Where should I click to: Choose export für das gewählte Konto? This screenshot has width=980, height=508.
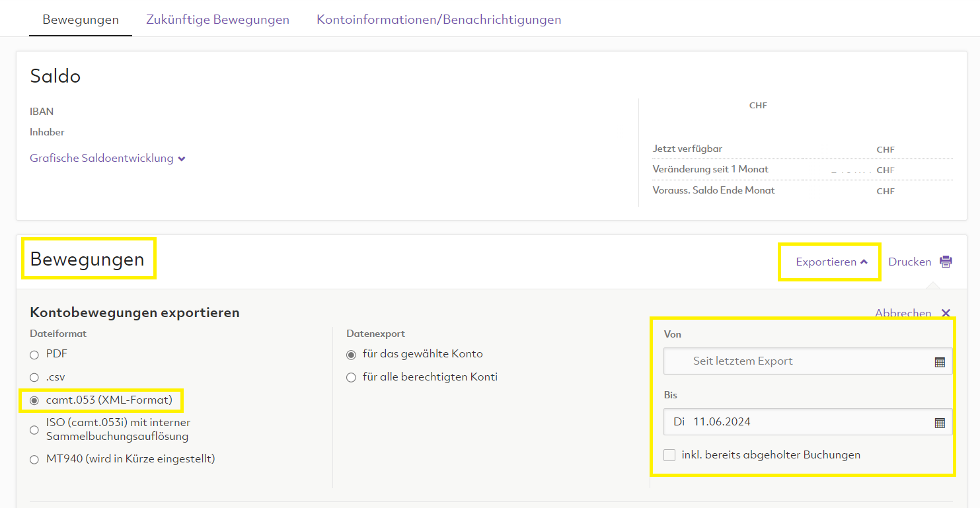[x=351, y=355]
